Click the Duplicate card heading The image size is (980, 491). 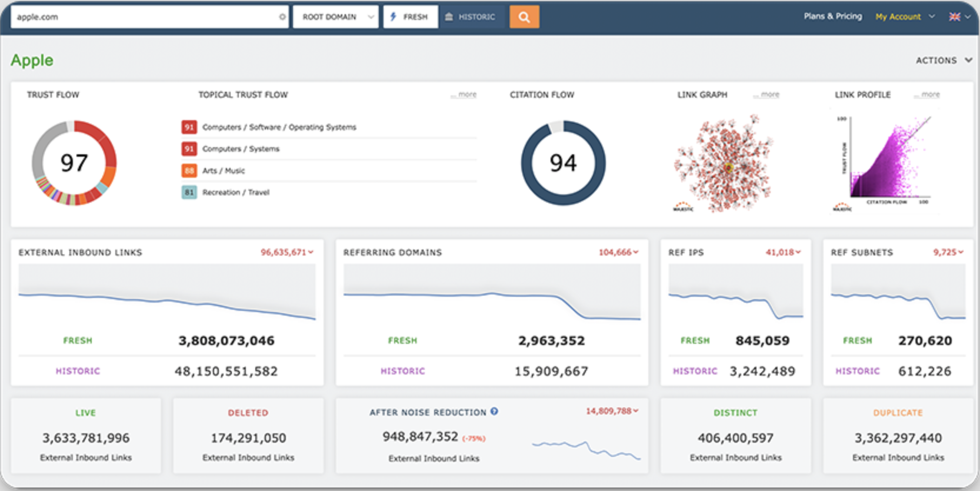coord(898,413)
